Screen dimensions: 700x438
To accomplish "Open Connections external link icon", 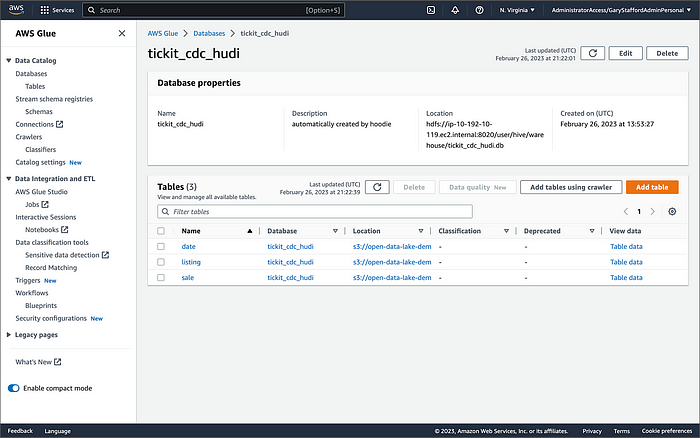I will 60,124.
